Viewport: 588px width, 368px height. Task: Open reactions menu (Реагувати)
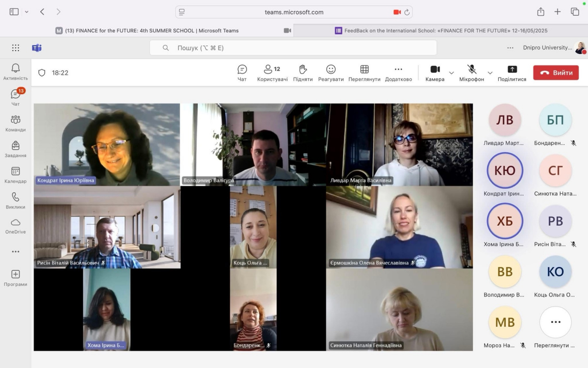[331, 73]
